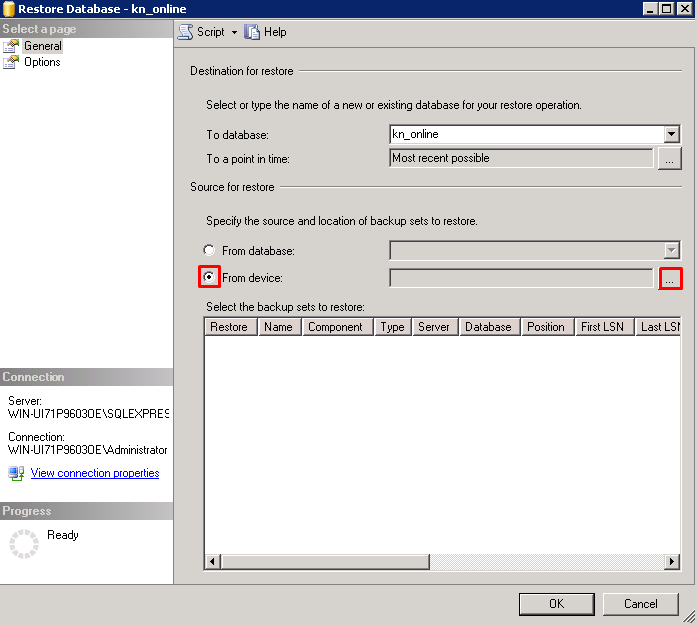Viewport: 697px width, 625px height.
Task: Click the Name column header
Action: (x=280, y=327)
